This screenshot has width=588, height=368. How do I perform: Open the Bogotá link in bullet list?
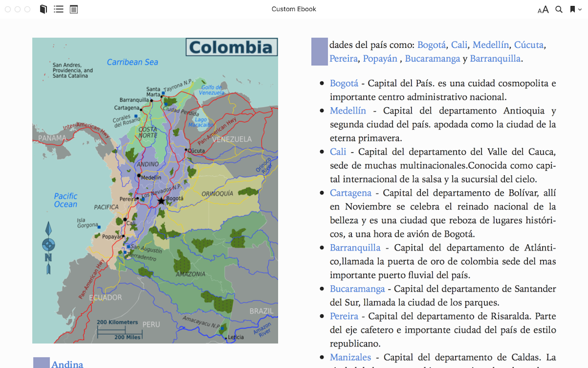tap(344, 83)
